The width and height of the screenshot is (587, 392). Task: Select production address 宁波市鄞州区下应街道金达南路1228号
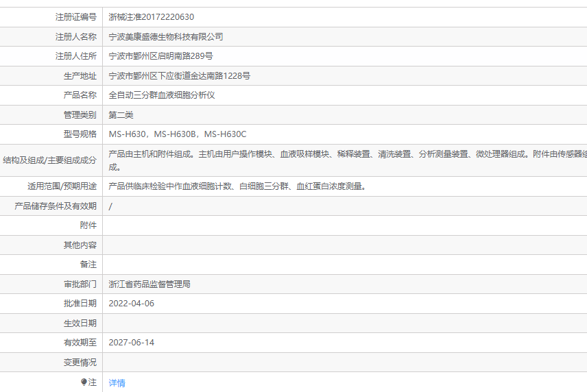pyautogui.click(x=179, y=76)
